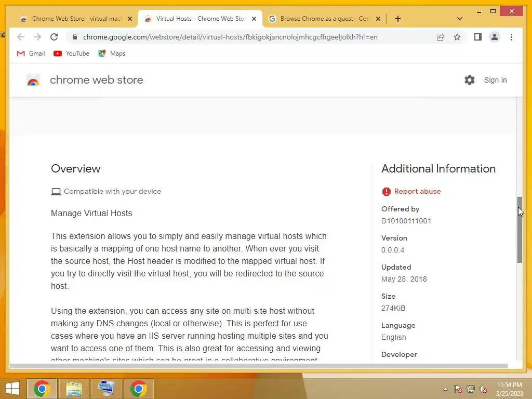This screenshot has width=532, height=399.
Task: Click the computer keyboard taskbar icon
Action: click(x=106, y=389)
